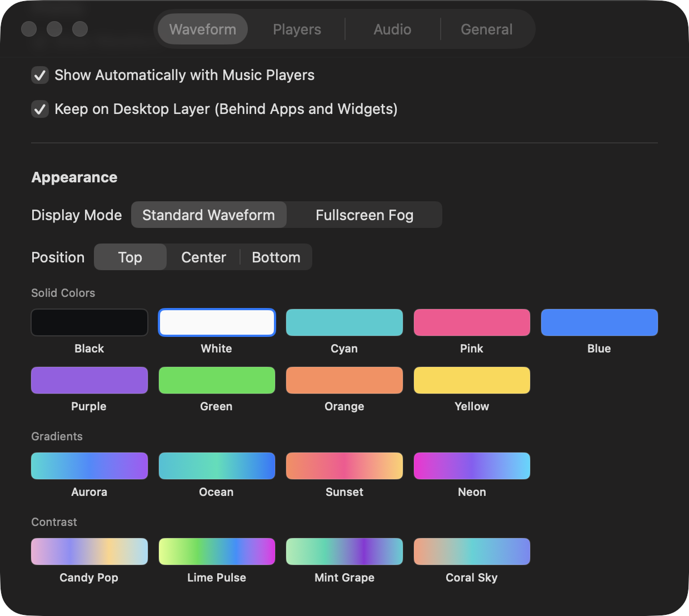
Task: Choose the Black solid color swatch
Action: point(89,322)
